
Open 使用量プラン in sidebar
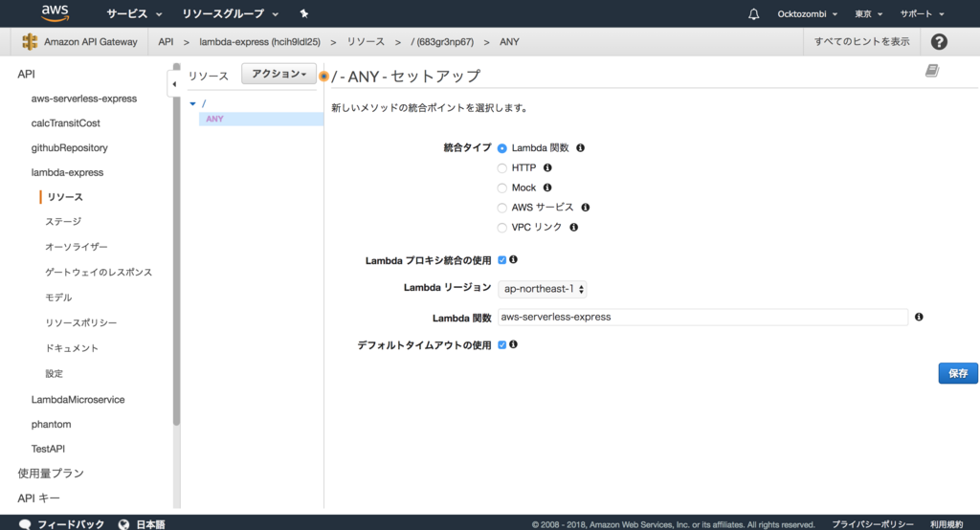[x=51, y=474]
